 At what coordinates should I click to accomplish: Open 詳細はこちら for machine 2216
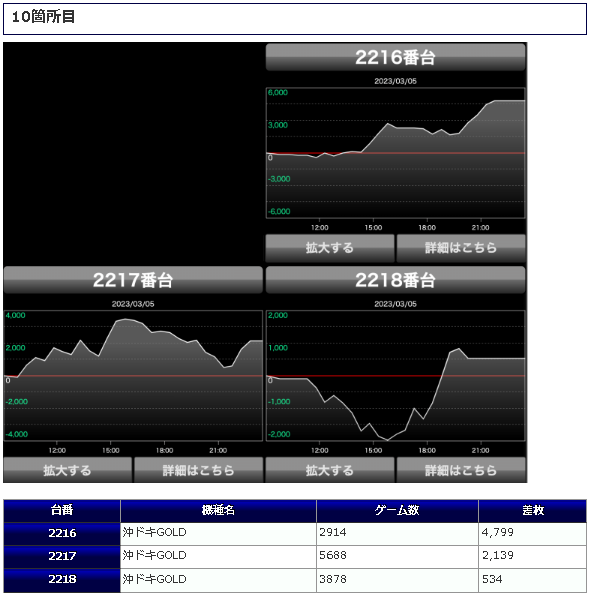point(461,248)
